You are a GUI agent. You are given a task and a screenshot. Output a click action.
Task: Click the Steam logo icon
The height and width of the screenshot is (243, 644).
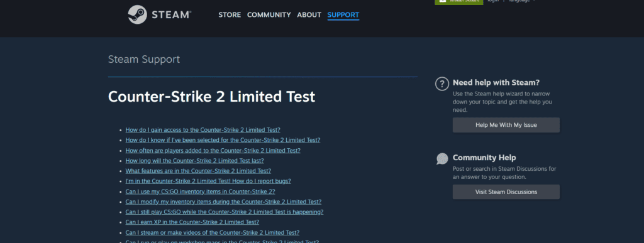[137, 14]
